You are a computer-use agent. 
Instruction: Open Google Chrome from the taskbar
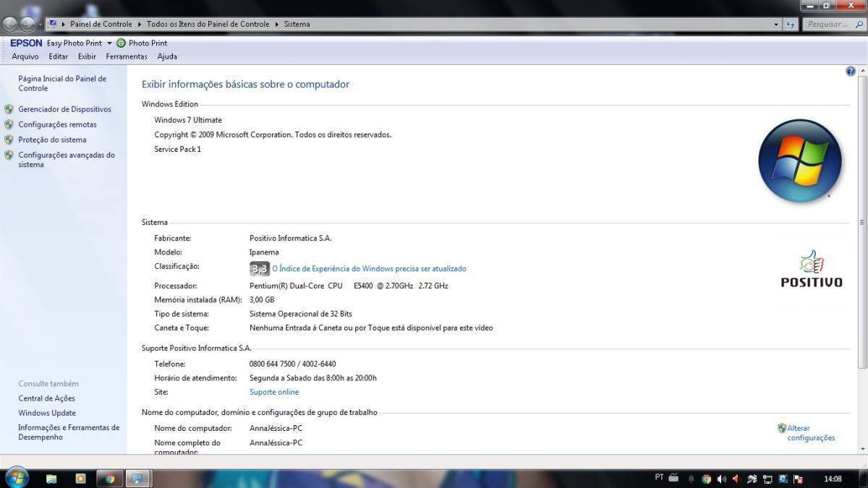[110, 479]
